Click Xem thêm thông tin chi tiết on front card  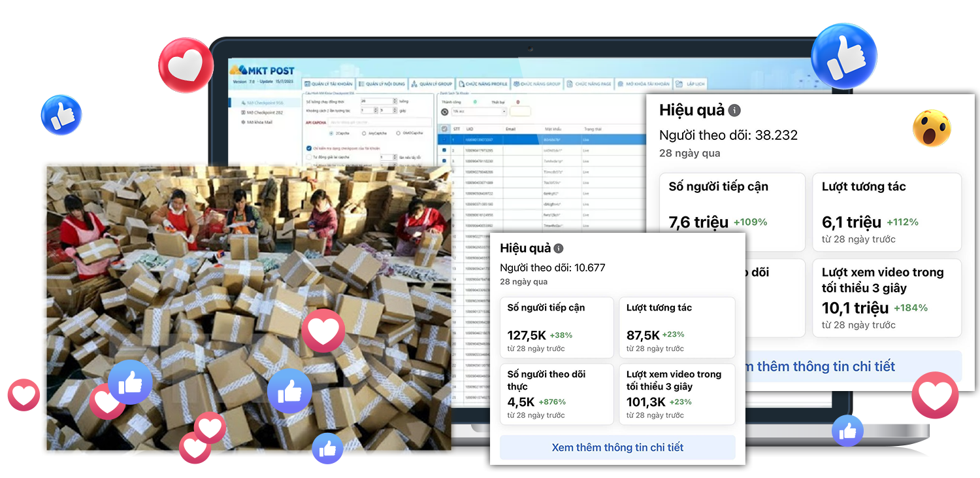617,448
